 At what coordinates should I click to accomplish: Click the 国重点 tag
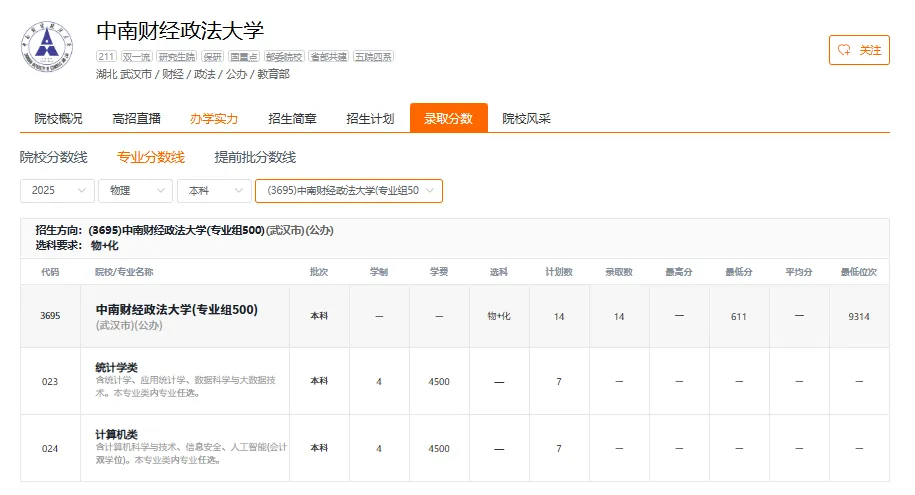244,57
